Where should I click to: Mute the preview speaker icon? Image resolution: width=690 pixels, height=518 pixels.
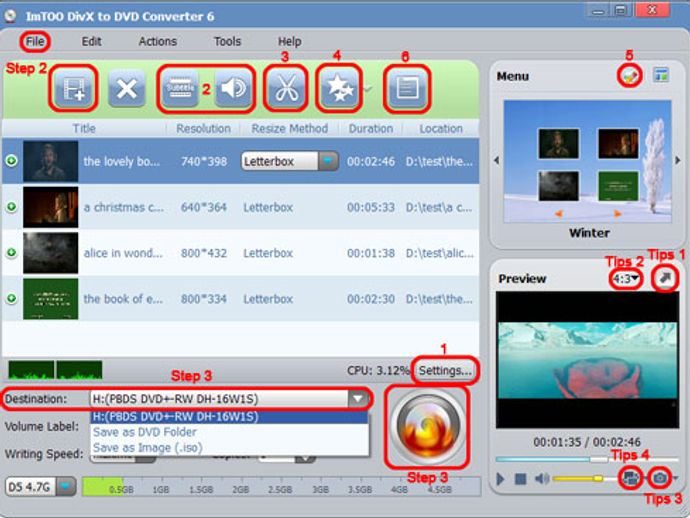(x=542, y=478)
